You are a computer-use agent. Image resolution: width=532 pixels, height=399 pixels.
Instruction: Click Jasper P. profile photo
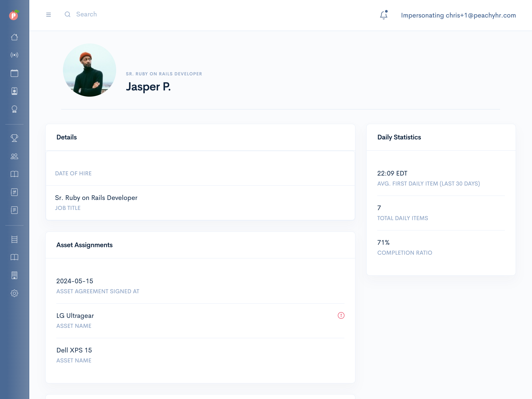point(90,70)
